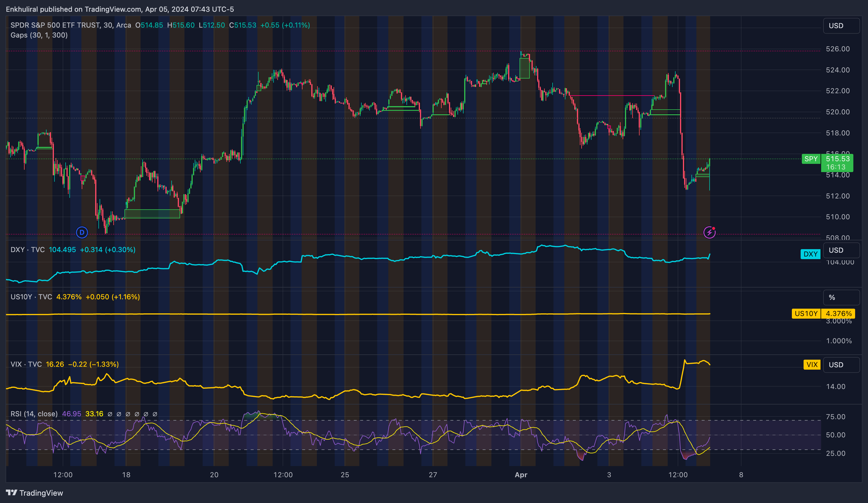Click the TradingView logo at bottom left

(x=35, y=493)
